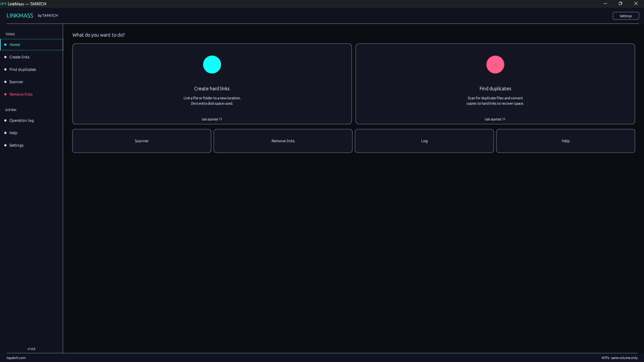Viewport: 644px width, 362px height.
Task: Open the Scanner tile button
Action: point(142,141)
